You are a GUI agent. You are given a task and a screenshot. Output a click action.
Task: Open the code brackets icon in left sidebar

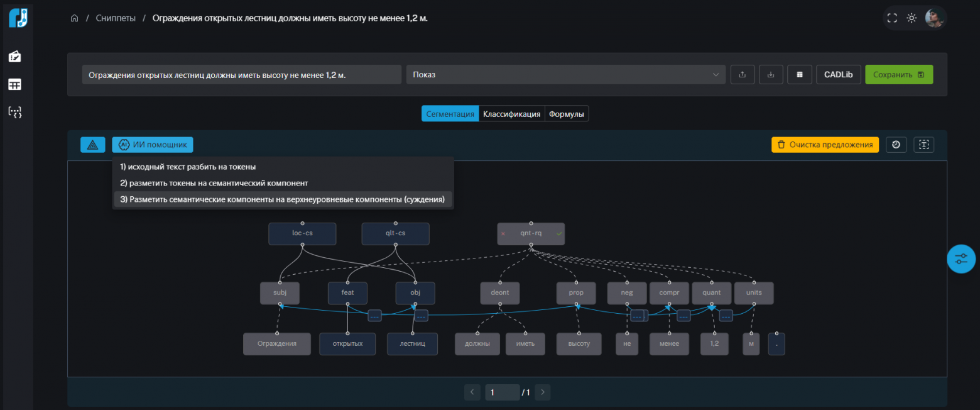click(x=15, y=113)
